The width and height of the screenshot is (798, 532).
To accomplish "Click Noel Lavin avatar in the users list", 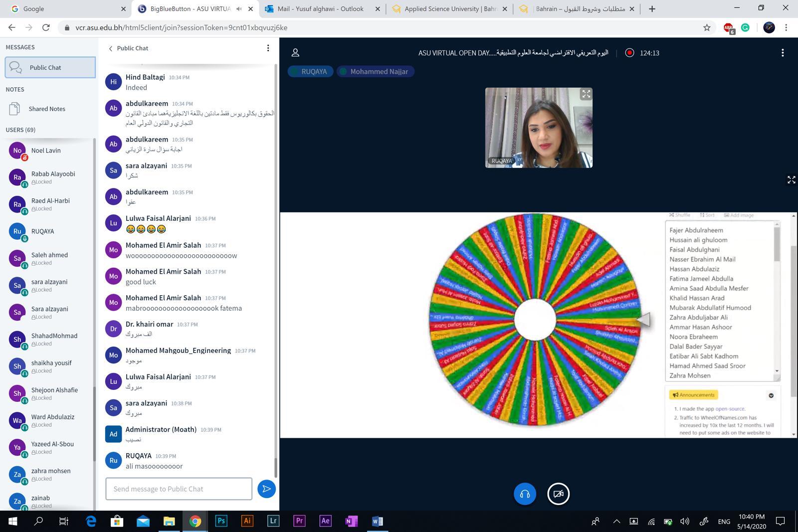I will tap(17, 151).
